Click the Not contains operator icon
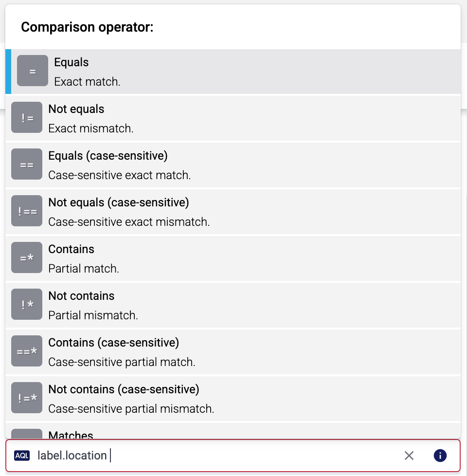467x476 pixels. click(x=26, y=304)
